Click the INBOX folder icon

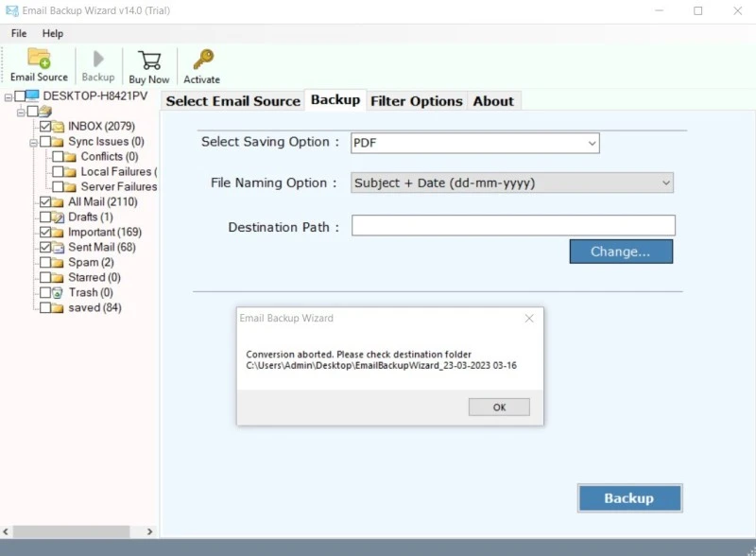point(58,127)
